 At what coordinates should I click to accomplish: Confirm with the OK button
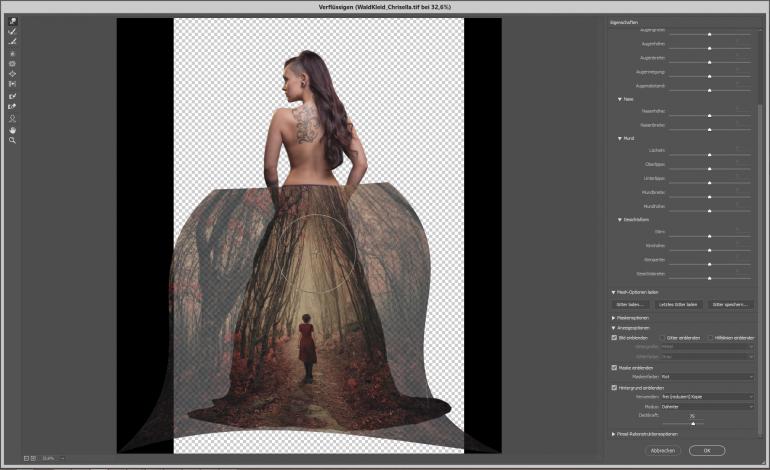coord(707,450)
